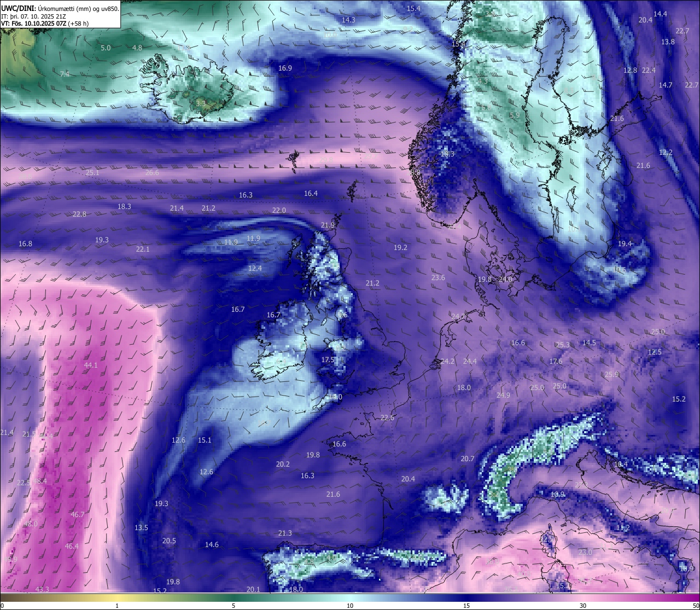Click the 4.8 value west of Iceland
This screenshot has width=700, height=610.
[137, 48]
